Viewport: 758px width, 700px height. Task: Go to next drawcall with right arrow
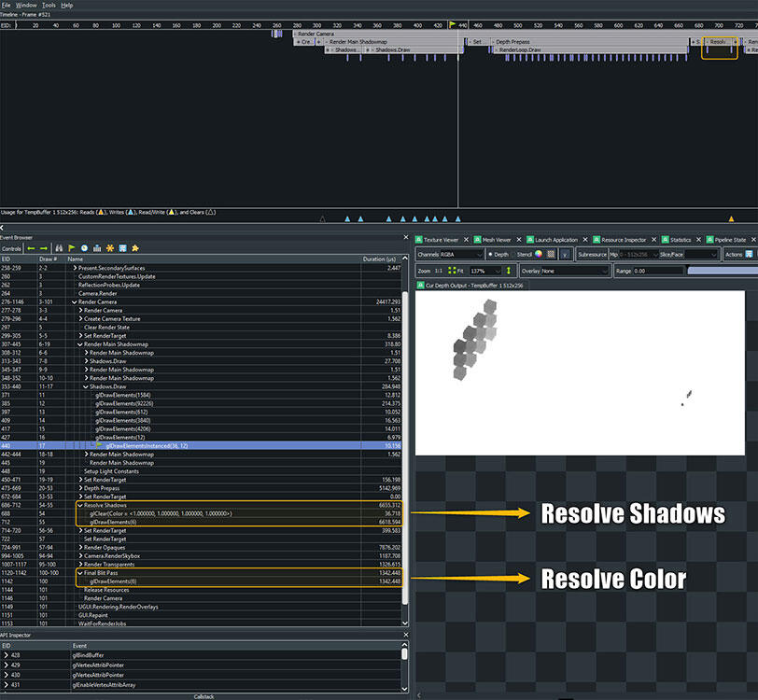pyautogui.click(x=44, y=248)
